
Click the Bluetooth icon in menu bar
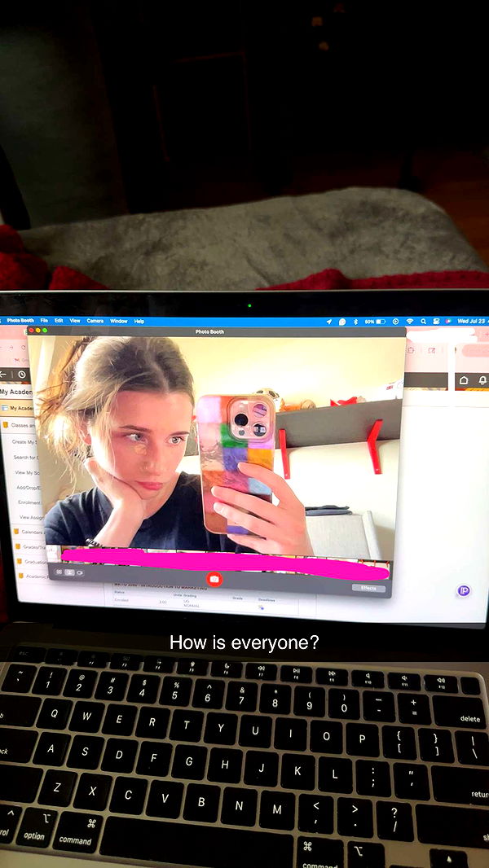pyautogui.click(x=355, y=322)
